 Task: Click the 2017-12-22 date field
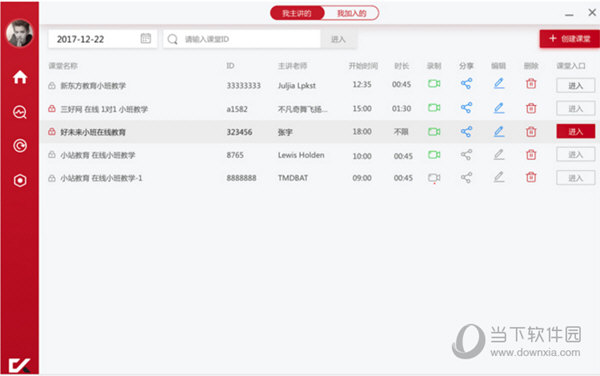tap(103, 39)
